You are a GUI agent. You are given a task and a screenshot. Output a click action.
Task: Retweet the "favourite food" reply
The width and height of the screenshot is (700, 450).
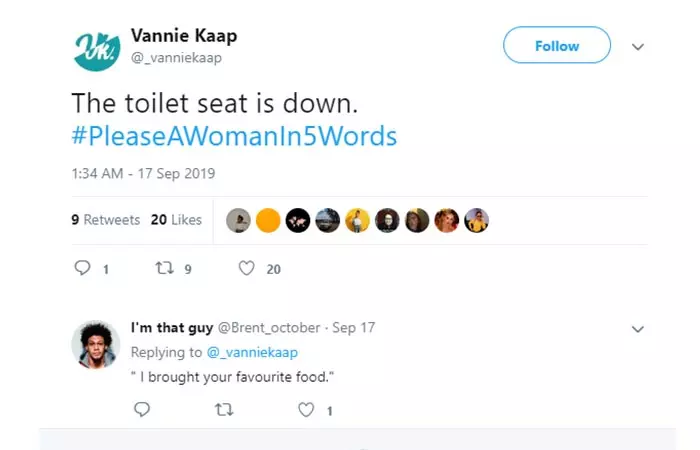click(224, 409)
